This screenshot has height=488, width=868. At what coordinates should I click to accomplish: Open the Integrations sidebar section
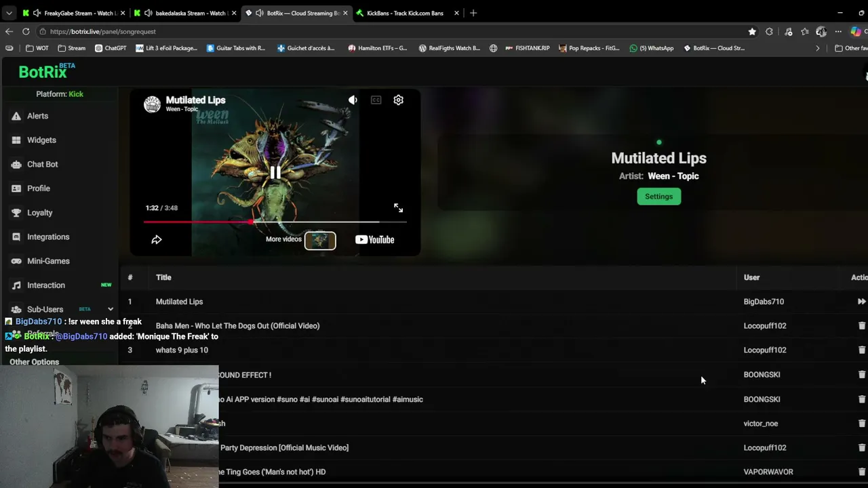pos(48,237)
